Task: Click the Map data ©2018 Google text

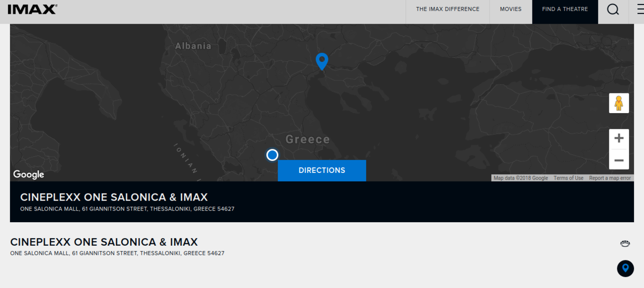Action: [x=521, y=178]
